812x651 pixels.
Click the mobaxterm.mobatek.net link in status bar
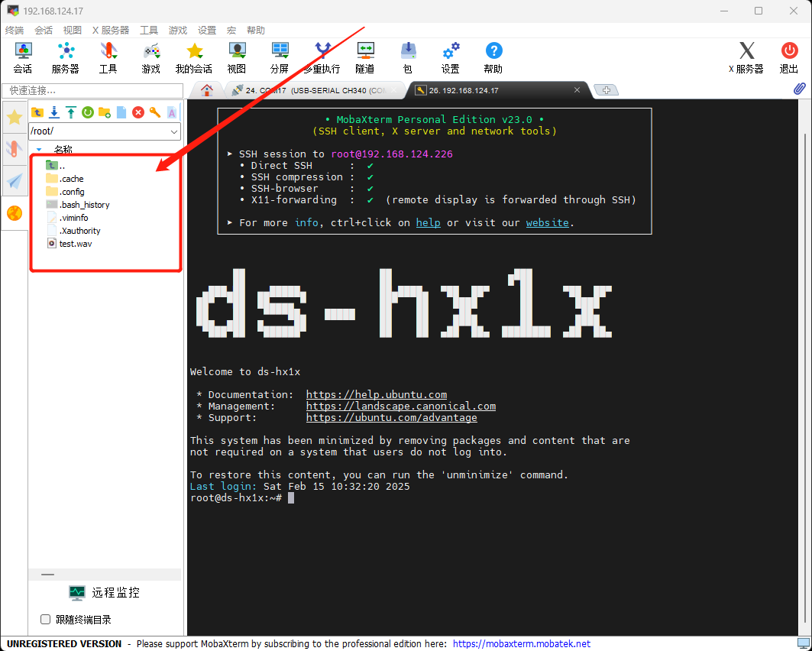coord(521,644)
